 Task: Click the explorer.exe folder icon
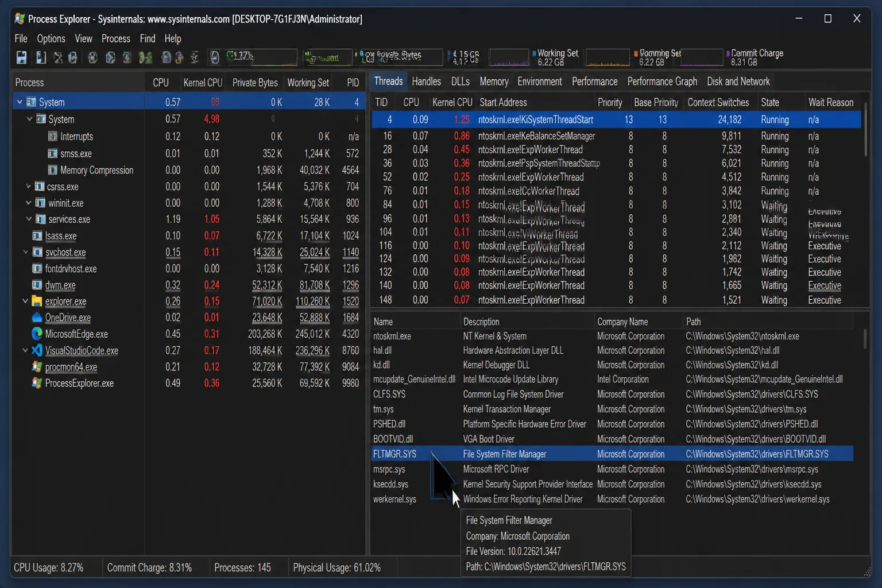click(37, 301)
